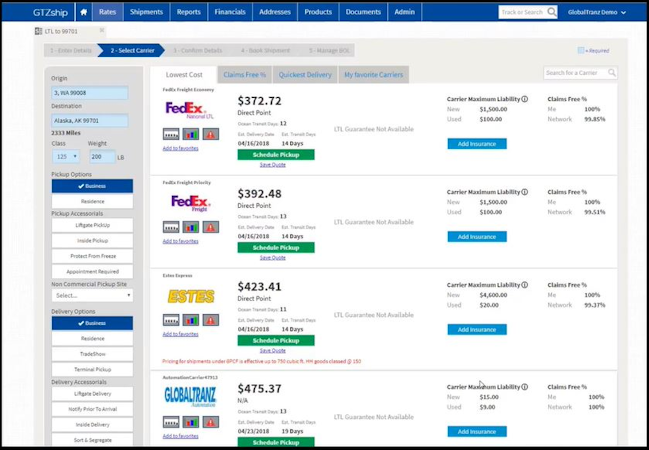Open the Class dropdown showing 125
Screen dimensions: 649x450
[x=66, y=157]
